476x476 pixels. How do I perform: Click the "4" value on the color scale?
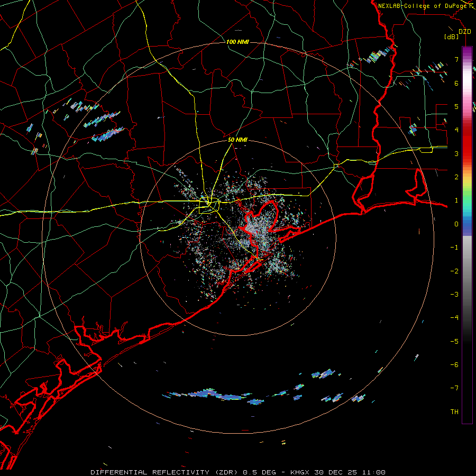[456, 130]
